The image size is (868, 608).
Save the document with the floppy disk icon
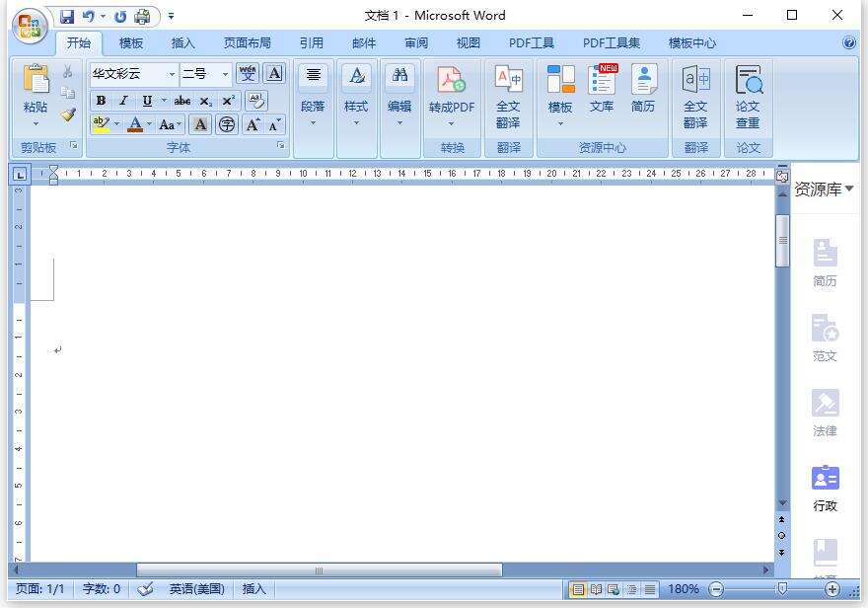67,17
